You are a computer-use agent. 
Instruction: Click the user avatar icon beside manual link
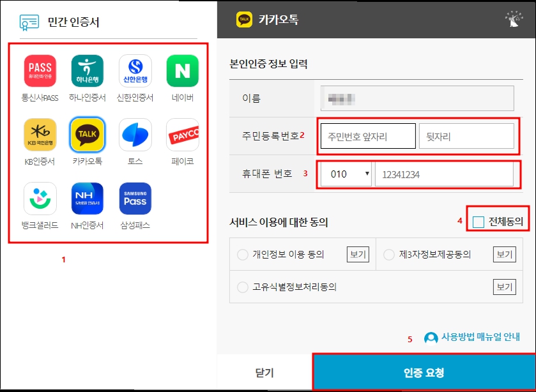[431, 338]
